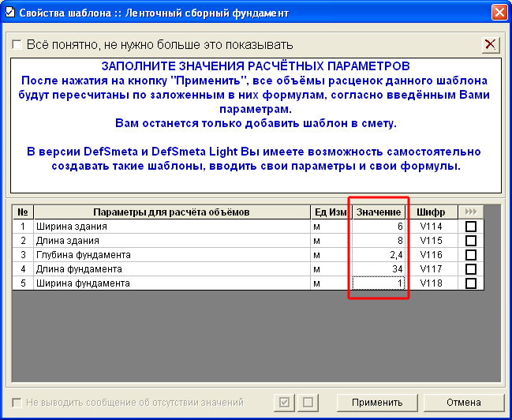Toggle 'Не выводить сообщение об отсутствии значений' checkbox
Viewport: 512px width, 420px height.
point(17,403)
